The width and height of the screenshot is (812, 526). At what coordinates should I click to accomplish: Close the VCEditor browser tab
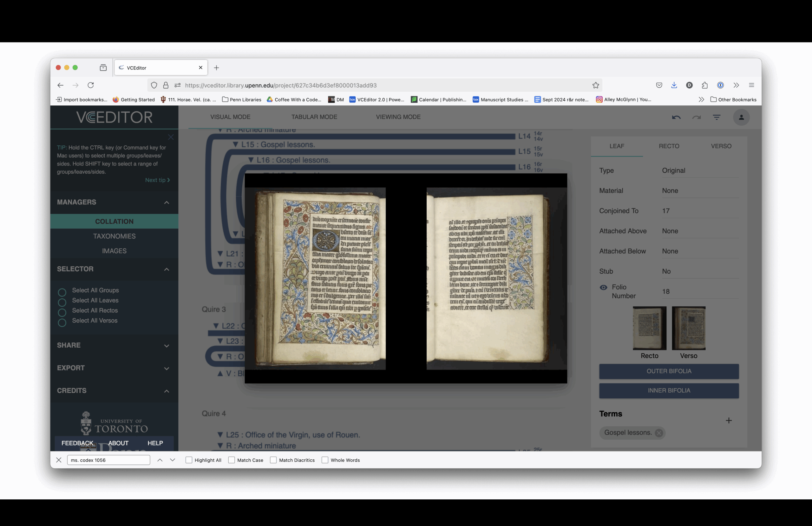point(200,68)
